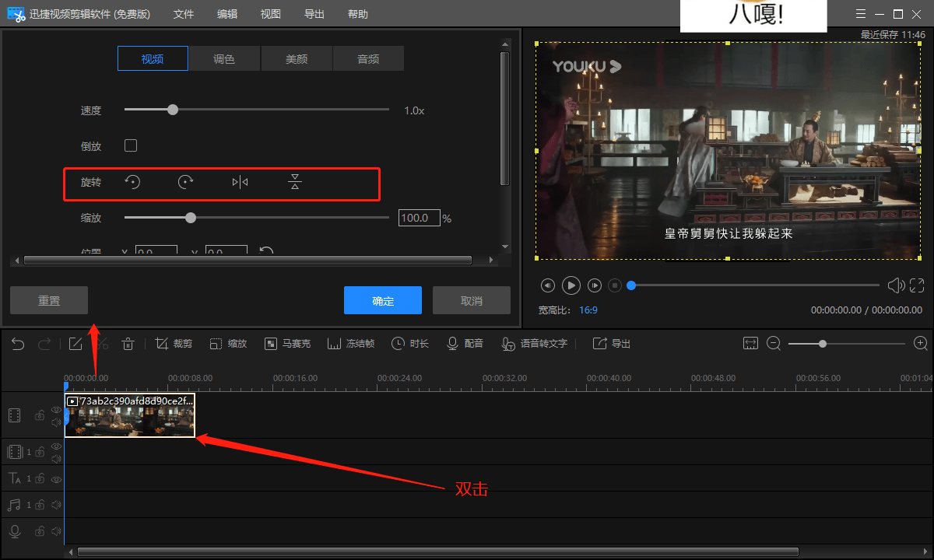Screen dimensions: 934x560
Task: Click the preview volume speaker icon
Action: tap(896, 285)
